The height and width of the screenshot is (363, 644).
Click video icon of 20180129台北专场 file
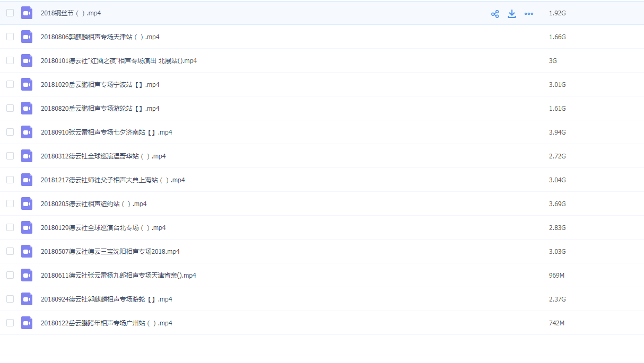pyautogui.click(x=27, y=227)
